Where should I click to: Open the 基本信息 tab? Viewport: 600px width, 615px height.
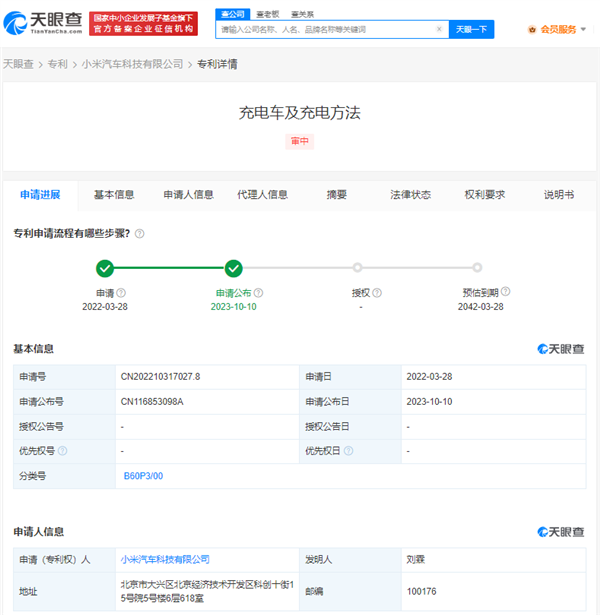coord(114,195)
